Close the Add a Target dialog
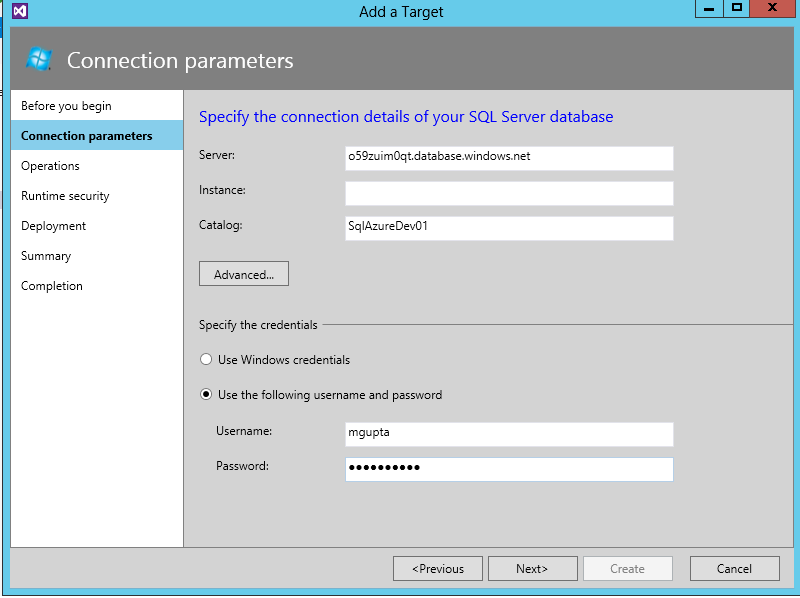Viewport: 800px width, 598px height. pyautogui.click(x=772, y=8)
